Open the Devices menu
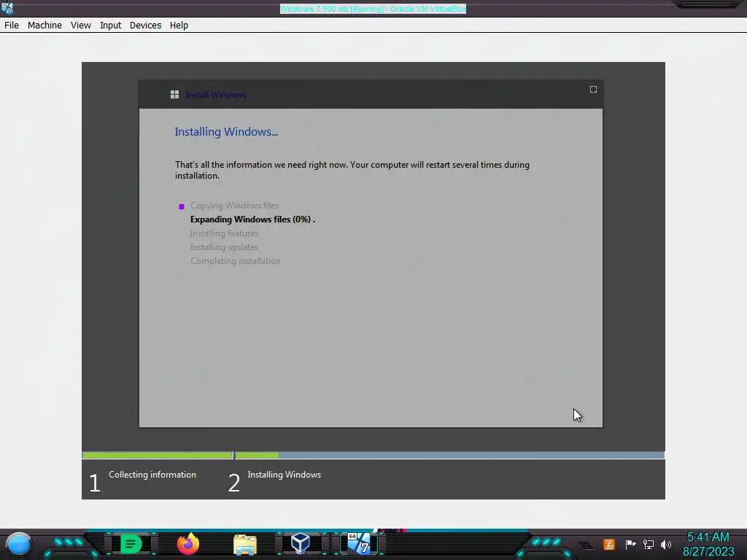The height and width of the screenshot is (560, 747). [x=145, y=26]
